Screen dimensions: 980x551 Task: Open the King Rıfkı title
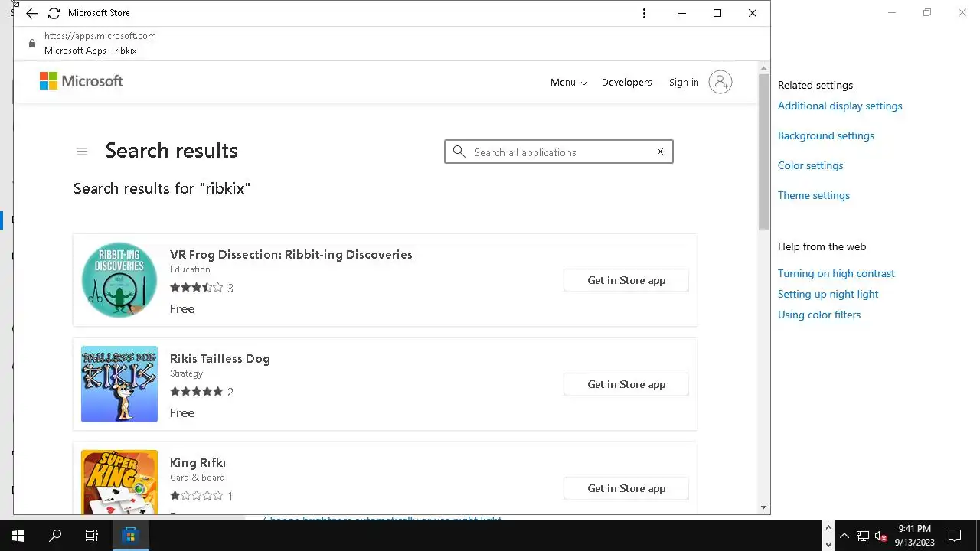[x=198, y=463]
